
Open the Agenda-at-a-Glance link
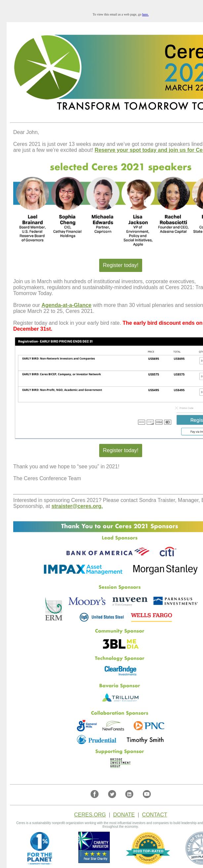point(66,305)
